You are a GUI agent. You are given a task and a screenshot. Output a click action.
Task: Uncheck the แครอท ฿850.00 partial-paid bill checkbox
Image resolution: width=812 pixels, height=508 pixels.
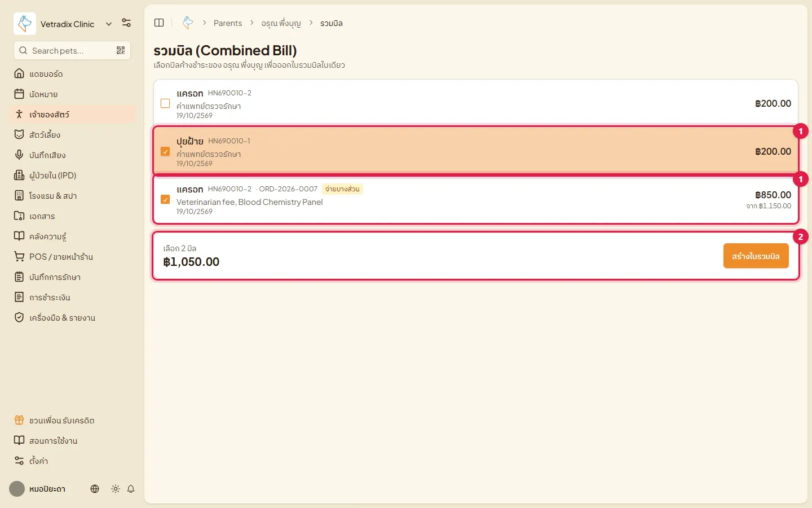pos(165,199)
